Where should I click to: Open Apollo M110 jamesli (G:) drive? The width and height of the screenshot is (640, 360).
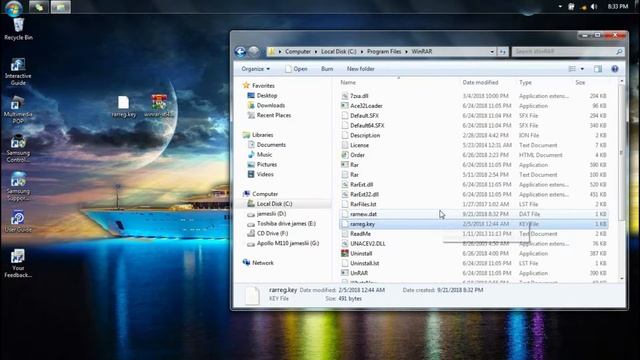tap(283, 243)
